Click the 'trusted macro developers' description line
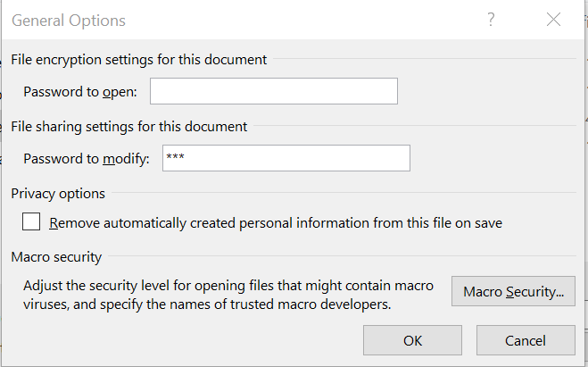Screen dimensions: 588x367 tap(207, 304)
